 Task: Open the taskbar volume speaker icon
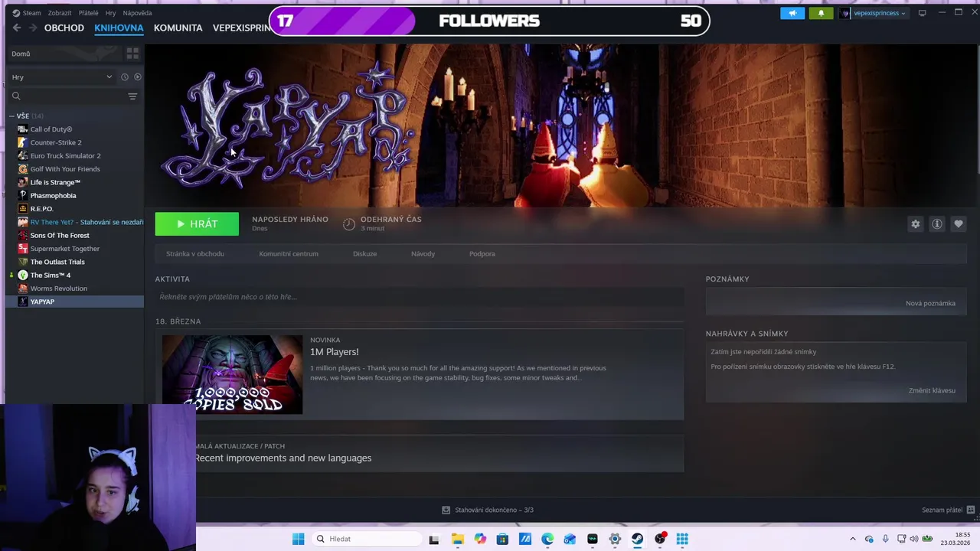913,540
